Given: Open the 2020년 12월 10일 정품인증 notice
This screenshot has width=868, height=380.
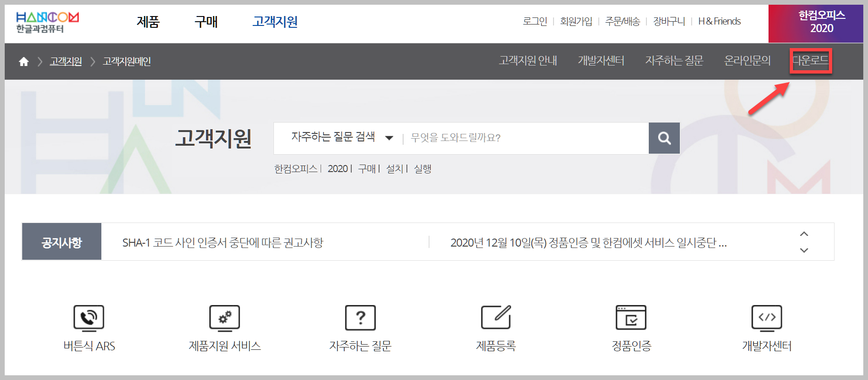Looking at the screenshot, I should point(588,243).
